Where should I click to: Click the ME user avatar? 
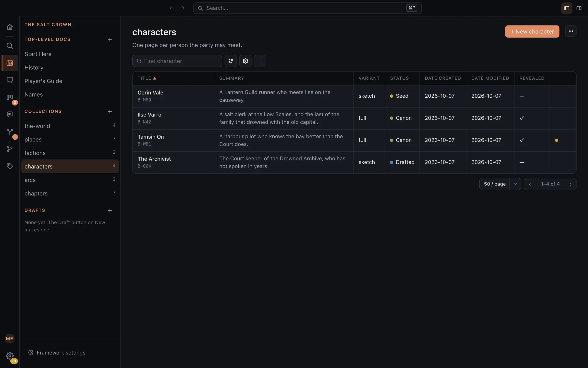click(x=10, y=339)
